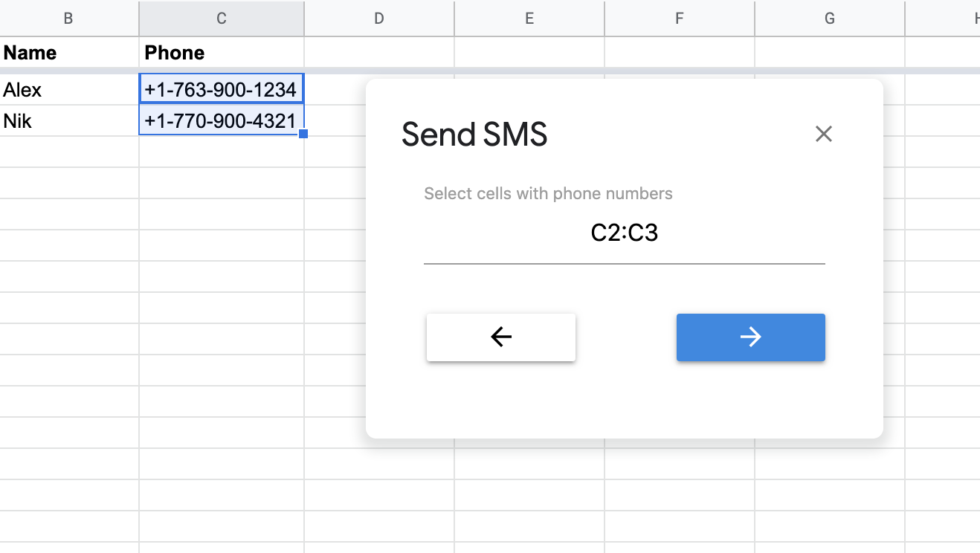Click cell with +1-763-900-1234

(x=221, y=89)
